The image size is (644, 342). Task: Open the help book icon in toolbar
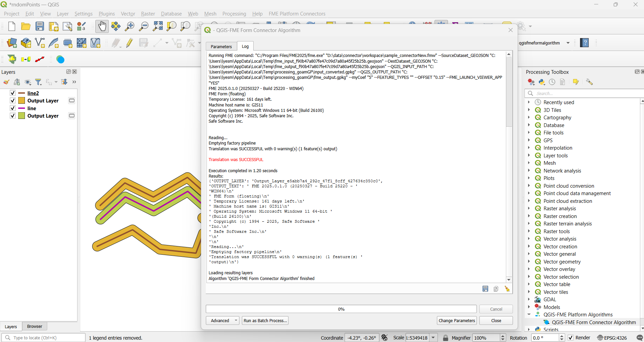pyautogui.click(x=584, y=43)
